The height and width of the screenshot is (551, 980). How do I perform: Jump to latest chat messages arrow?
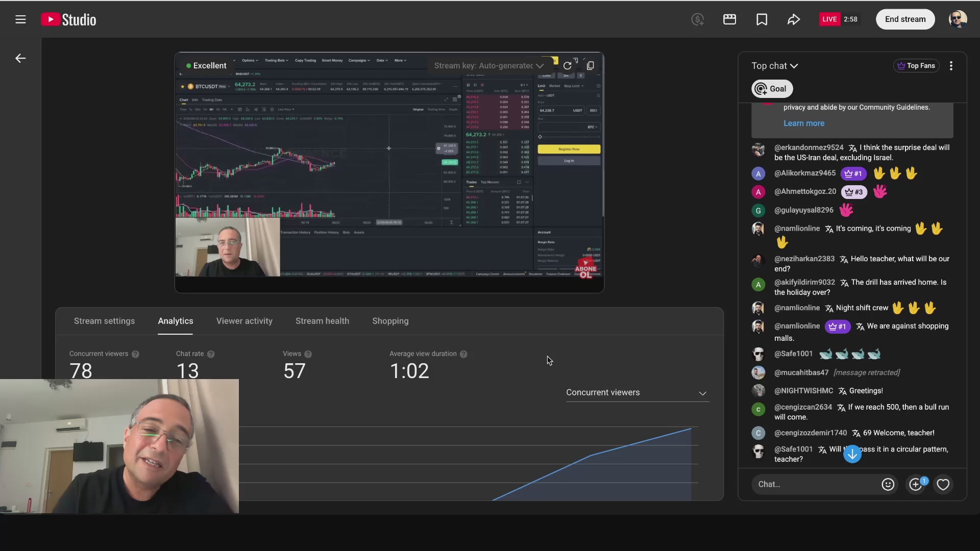(x=852, y=454)
